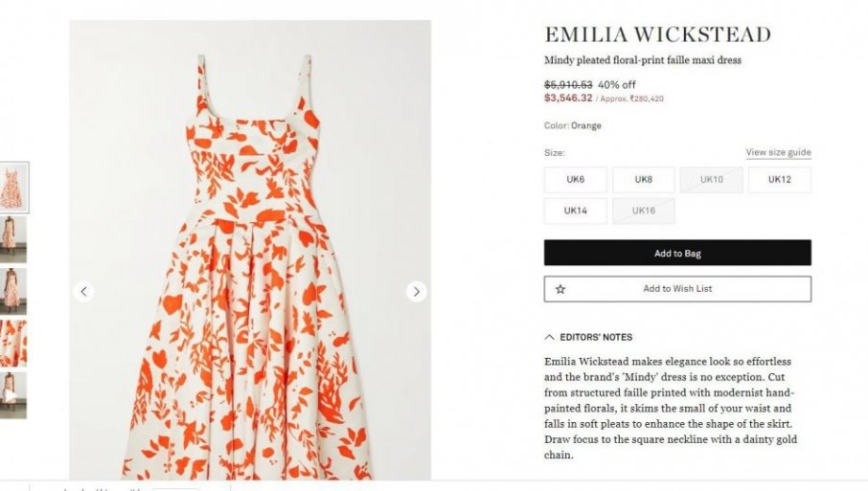Select the third model thumbnail
Image resolution: width=868 pixels, height=491 pixels.
[13, 291]
